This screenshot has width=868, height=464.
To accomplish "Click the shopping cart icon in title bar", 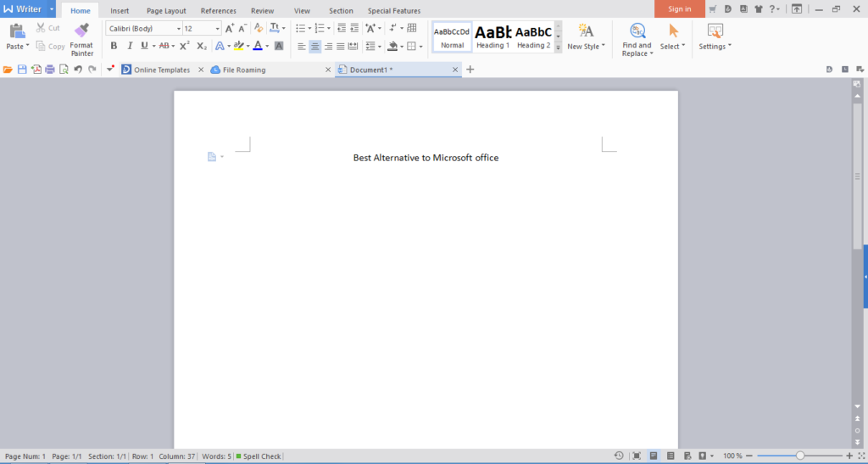I will [x=713, y=8].
